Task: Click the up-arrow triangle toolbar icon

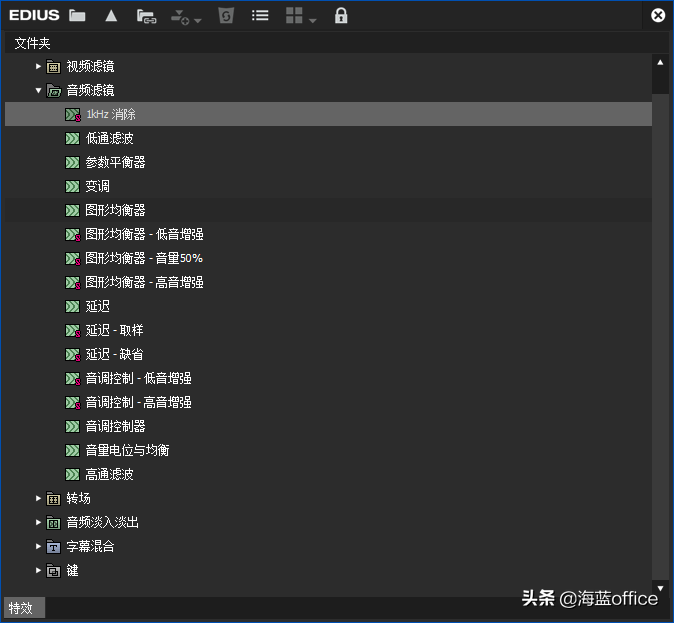Action: pyautogui.click(x=111, y=16)
